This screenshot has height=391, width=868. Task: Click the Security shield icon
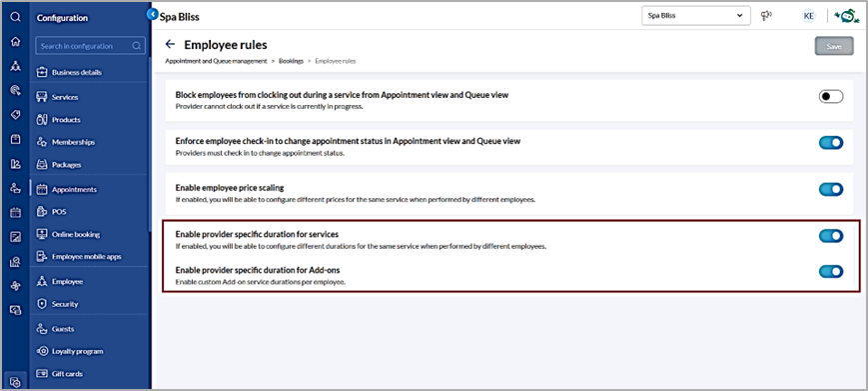(x=42, y=304)
